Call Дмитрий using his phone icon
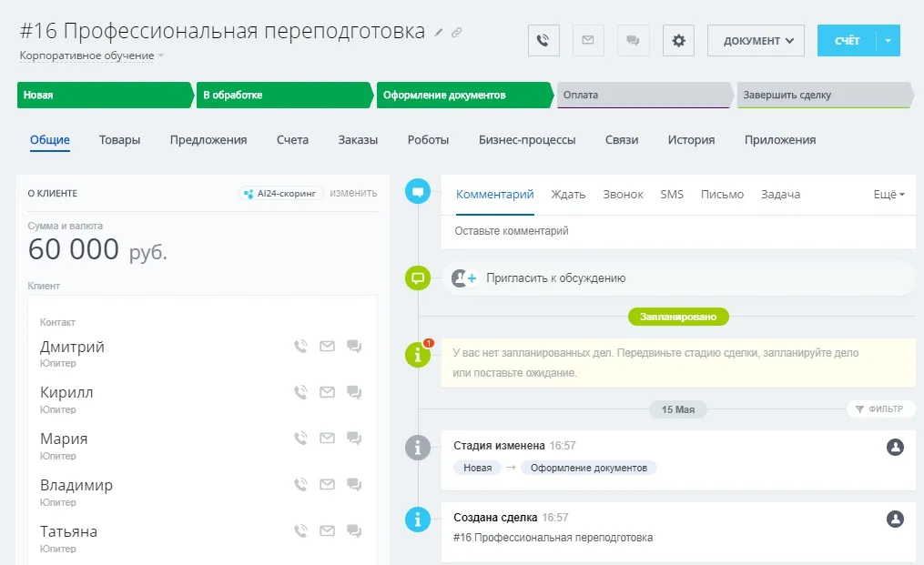This screenshot has width=924, height=565. [300, 347]
